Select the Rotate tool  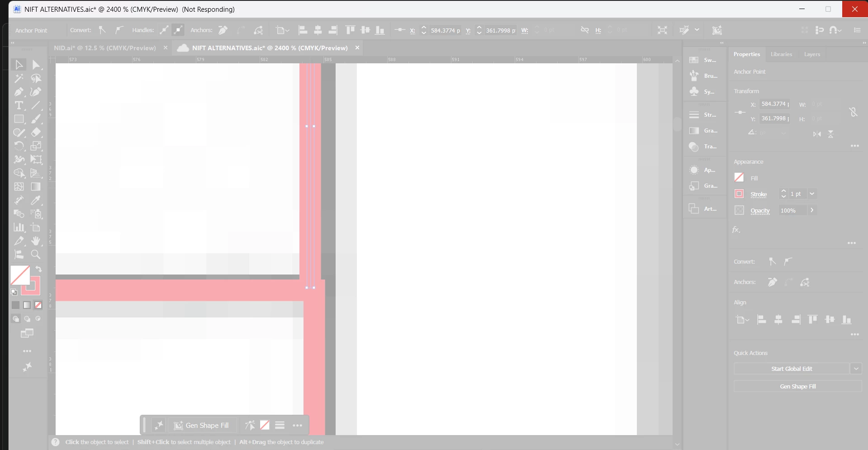pyautogui.click(x=19, y=146)
